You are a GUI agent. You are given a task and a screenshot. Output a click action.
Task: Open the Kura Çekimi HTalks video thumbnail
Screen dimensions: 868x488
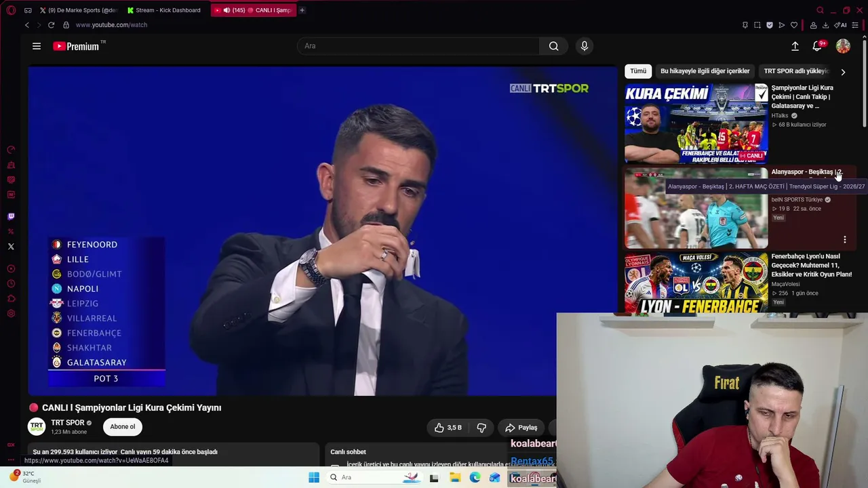tap(696, 123)
